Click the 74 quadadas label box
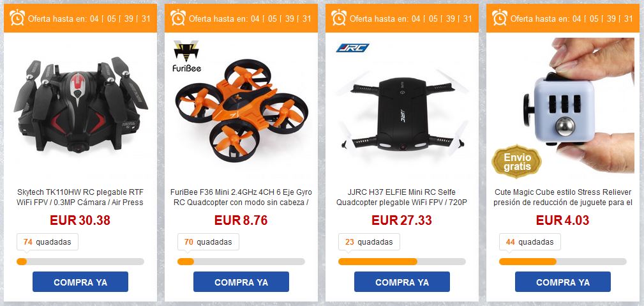 pos(47,242)
